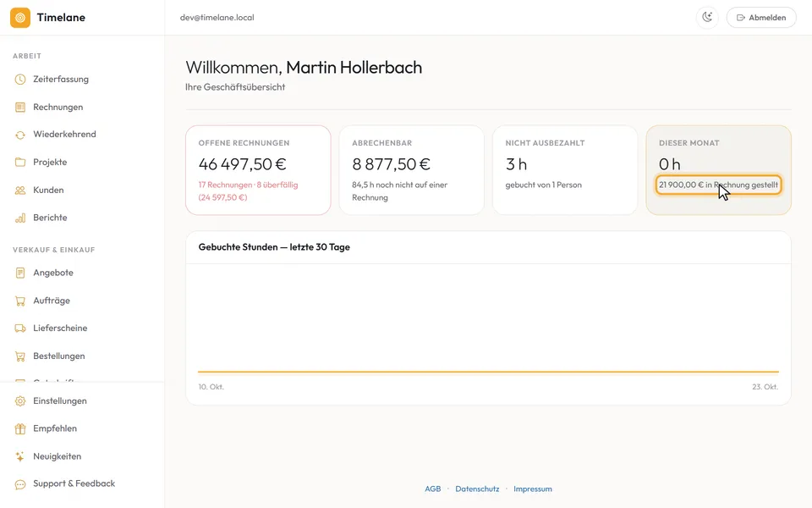The width and height of the screenshot is (812, 508).
Task: Click the dev@timelane.local account email
Action: (217, 18)
